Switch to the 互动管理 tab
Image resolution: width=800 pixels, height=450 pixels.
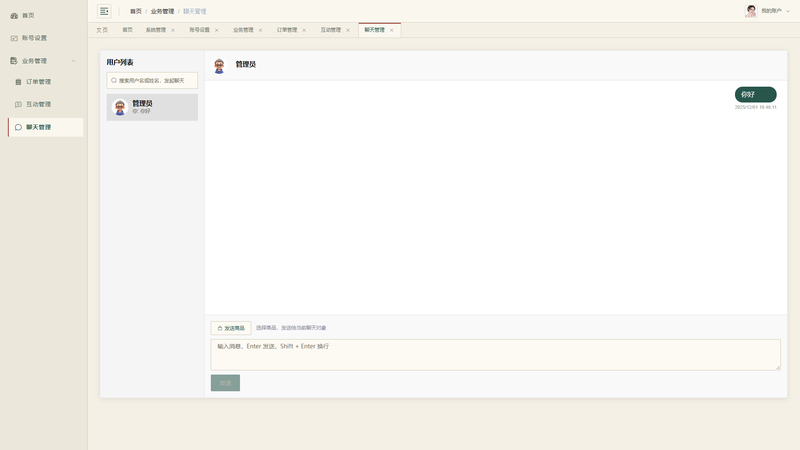[331, 30]
